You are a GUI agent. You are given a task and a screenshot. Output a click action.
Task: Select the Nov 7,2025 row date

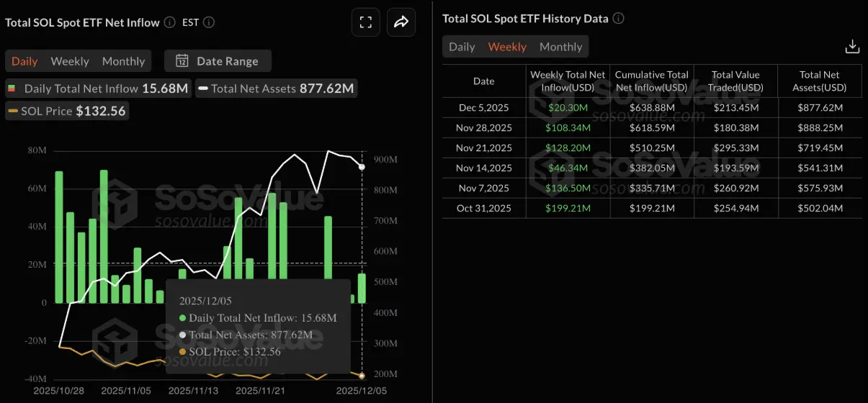pos(484,189)
